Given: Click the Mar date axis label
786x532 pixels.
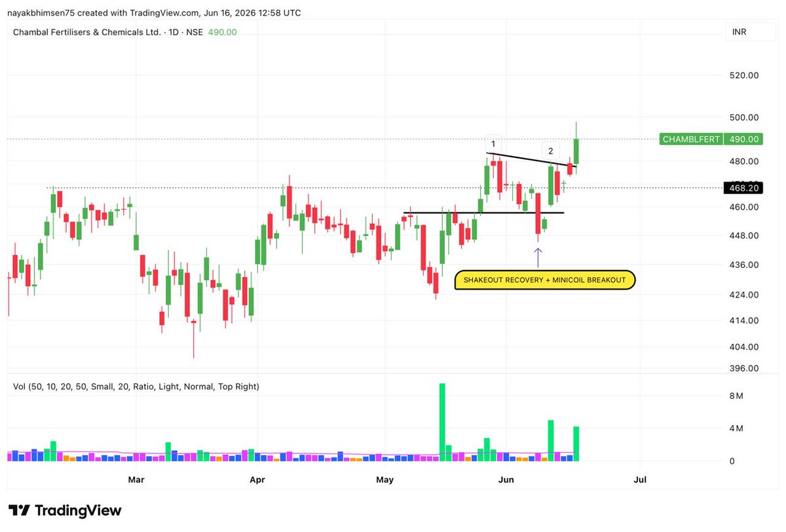Looking at the screenshot, I should (x=136, y=480).
